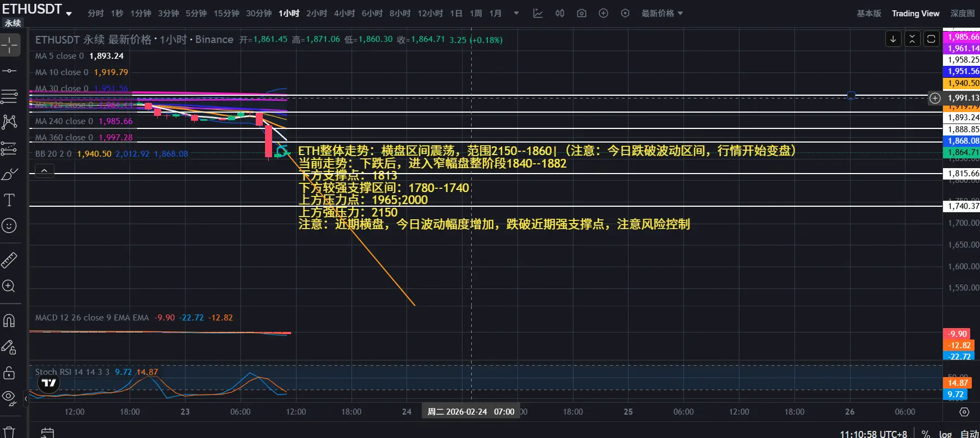Click the TradingView logo badge

pos(49,383)
